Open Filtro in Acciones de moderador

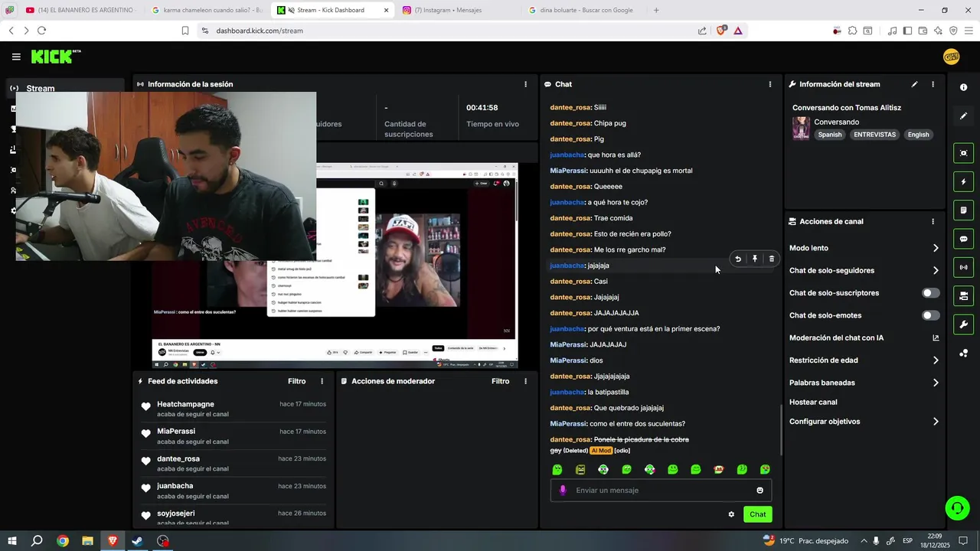coord(500,381)
